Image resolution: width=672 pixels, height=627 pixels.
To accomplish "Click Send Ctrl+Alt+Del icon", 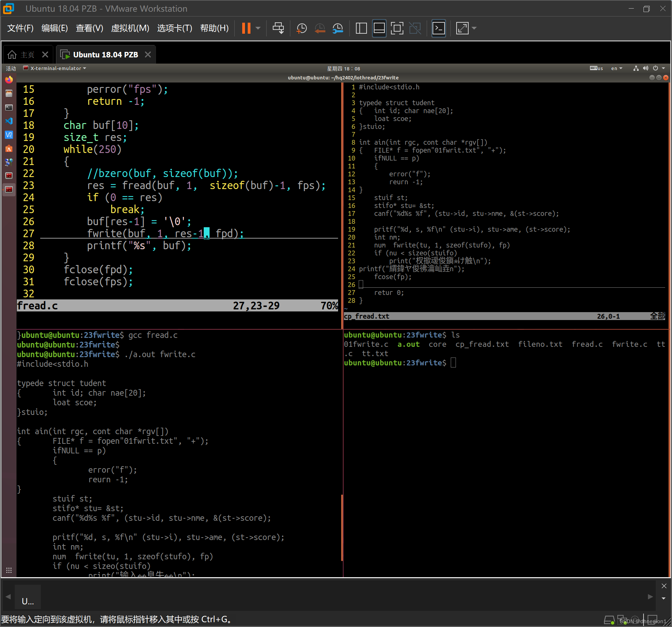I will point(278,28).
